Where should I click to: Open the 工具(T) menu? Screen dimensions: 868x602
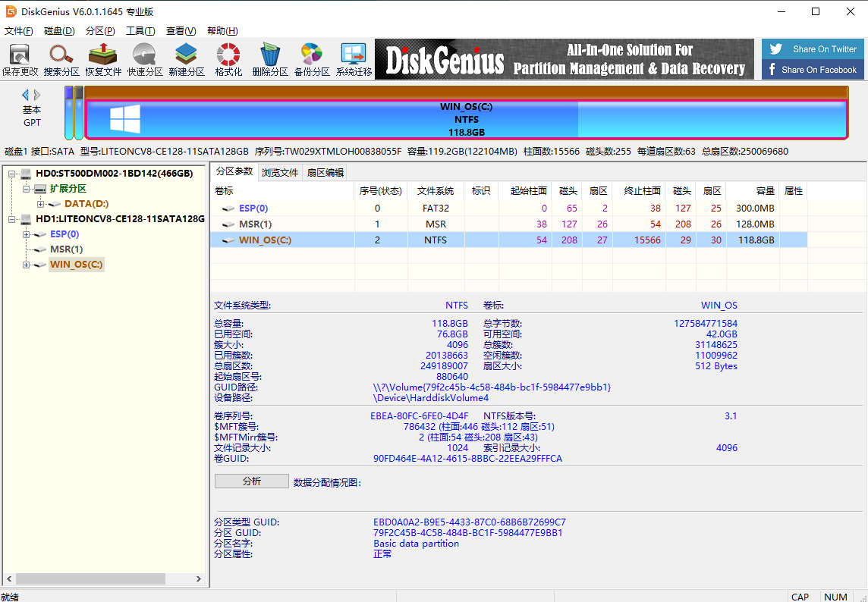click(140, 31)
